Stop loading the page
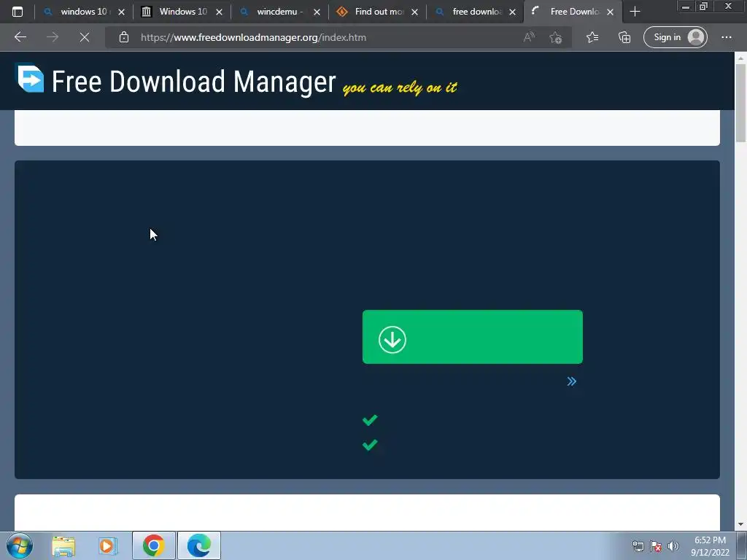Screen dimensions: 747x560 [x=85, y=37]
